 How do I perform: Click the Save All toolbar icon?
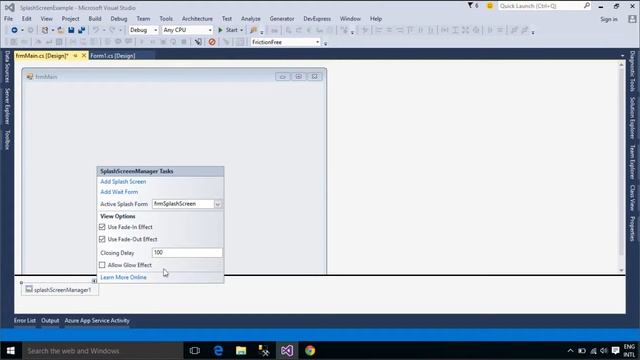pos(82,30)
